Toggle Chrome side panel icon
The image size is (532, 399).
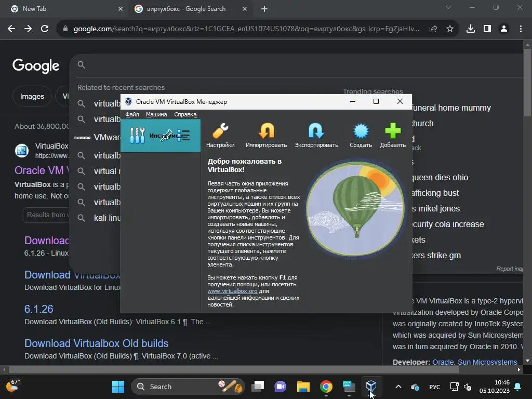pyautogui.click(x=487, y=29)
